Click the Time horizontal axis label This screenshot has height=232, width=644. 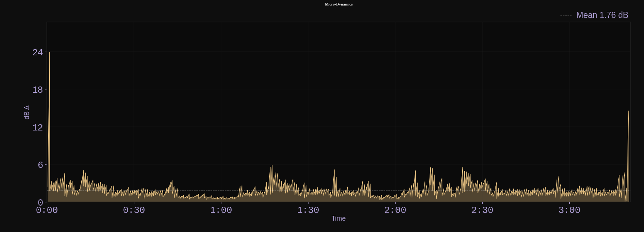[x=338, y=218]
